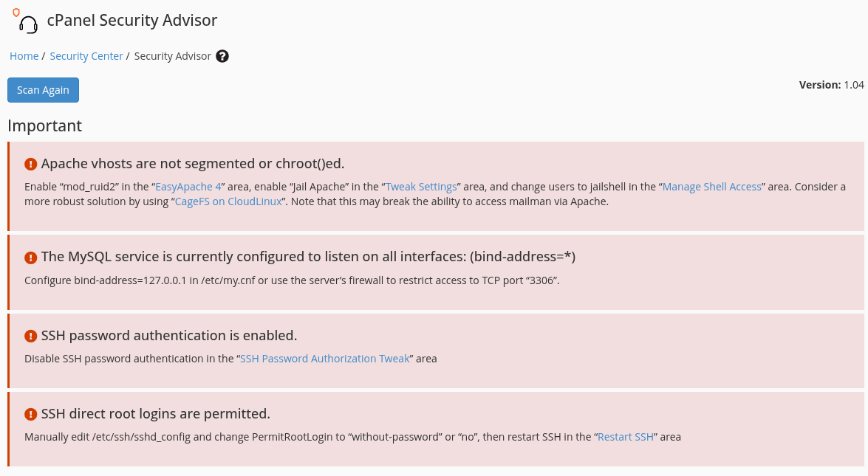868x476 pixels.
Task: Select the MySQL bind-address alert heading
Action: tap(308, 257)
